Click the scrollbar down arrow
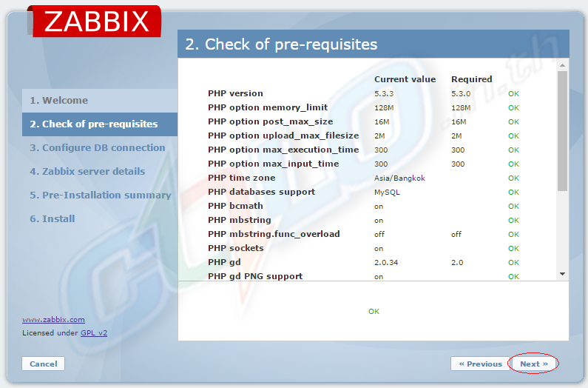This screenshot has width=588, height=388. pyautogui.click(x=562, y=274)
